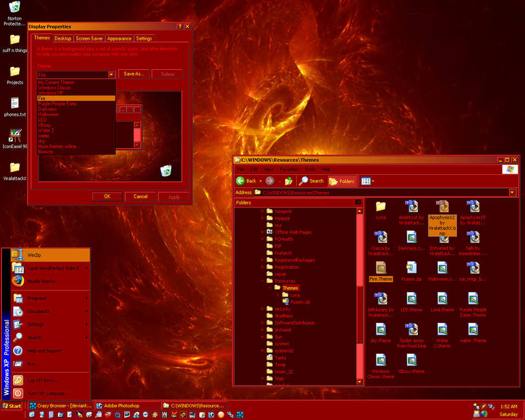Click Cancel in Display Properties

(x=140, y=196)
